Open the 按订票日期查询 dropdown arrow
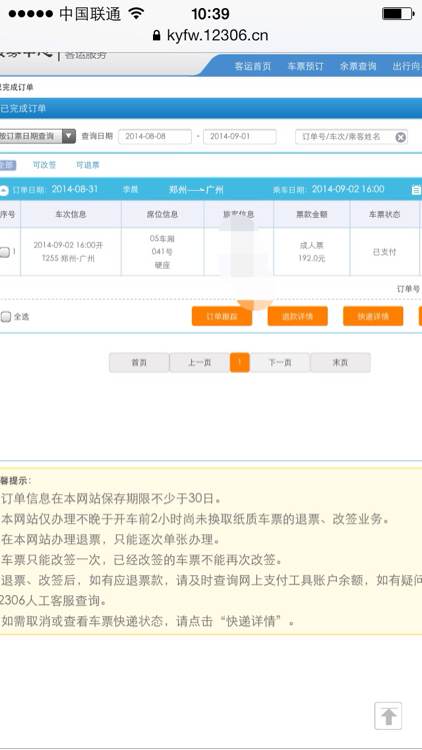 click(69, 136)
